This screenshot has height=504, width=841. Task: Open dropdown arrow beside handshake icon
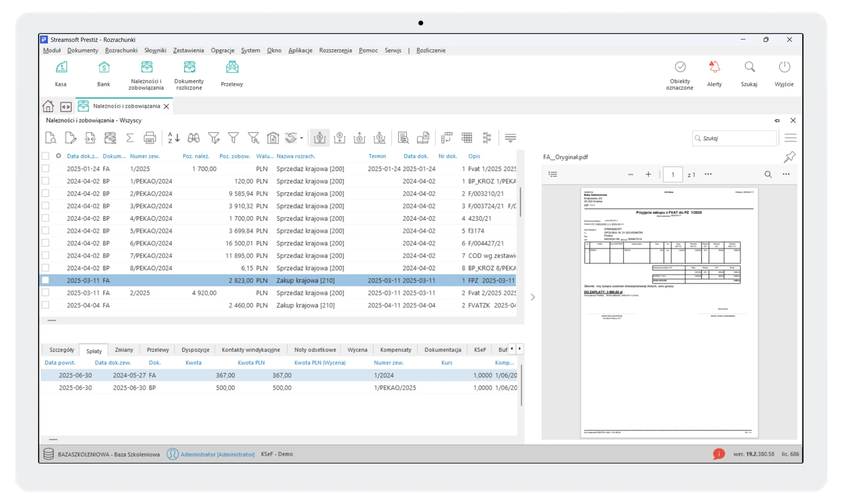(302, 138)
